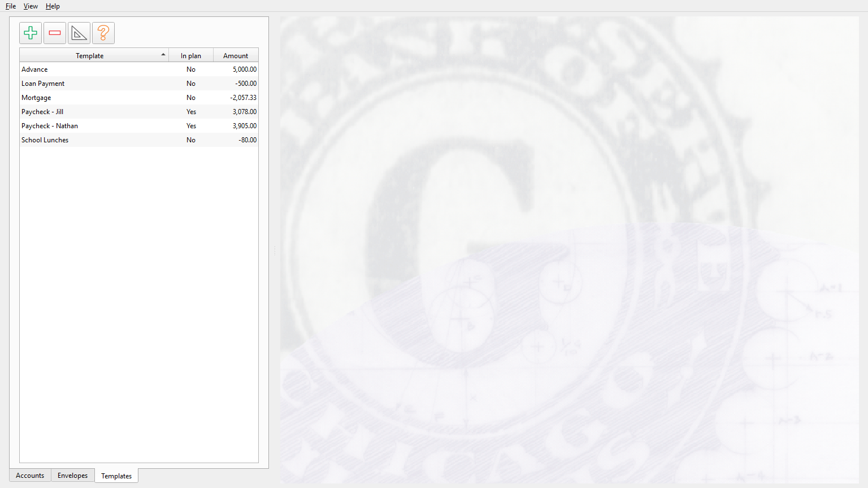
Task: Click the set-square edit template icon
Action: coord(79,33)
